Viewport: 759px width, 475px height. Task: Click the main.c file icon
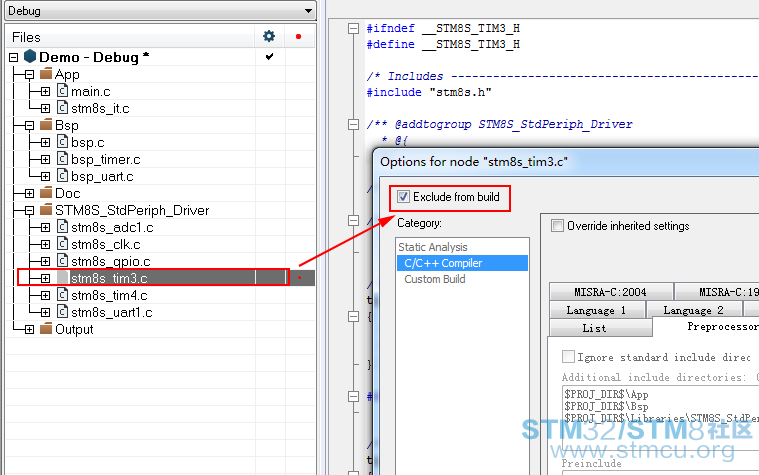pyautogui.click(x=62, y=91)
